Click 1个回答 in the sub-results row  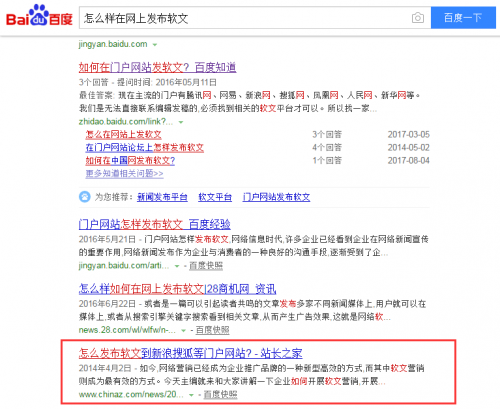(x=327, y=161)
